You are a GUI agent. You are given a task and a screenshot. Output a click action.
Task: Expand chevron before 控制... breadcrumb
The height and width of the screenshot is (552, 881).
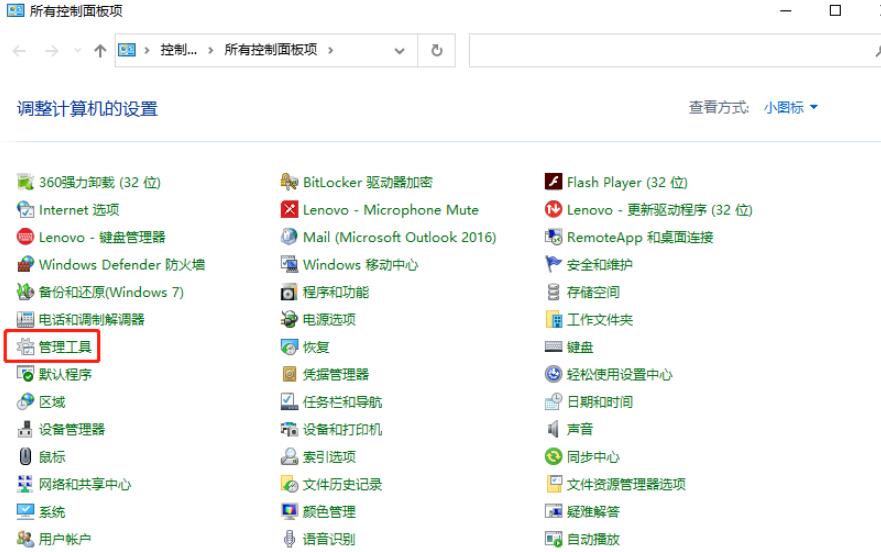(147, 51)
